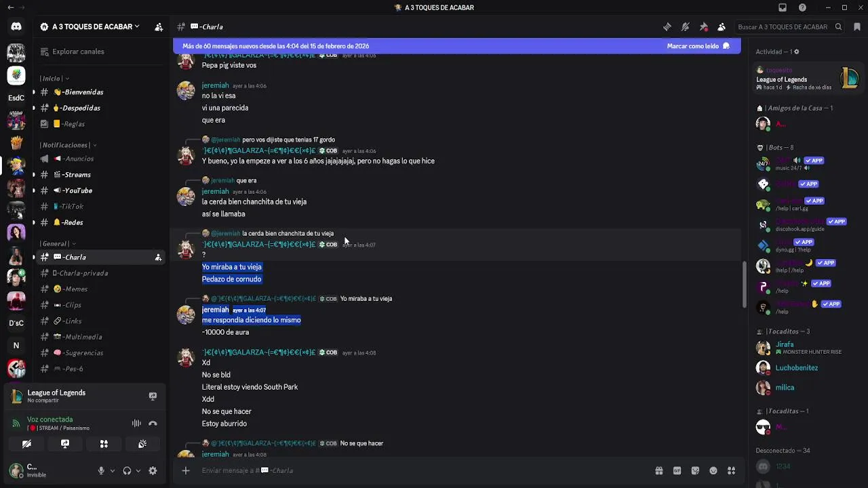868x488 pixels.
Task: Collapse the General channel category
Action: coord(57,244)
